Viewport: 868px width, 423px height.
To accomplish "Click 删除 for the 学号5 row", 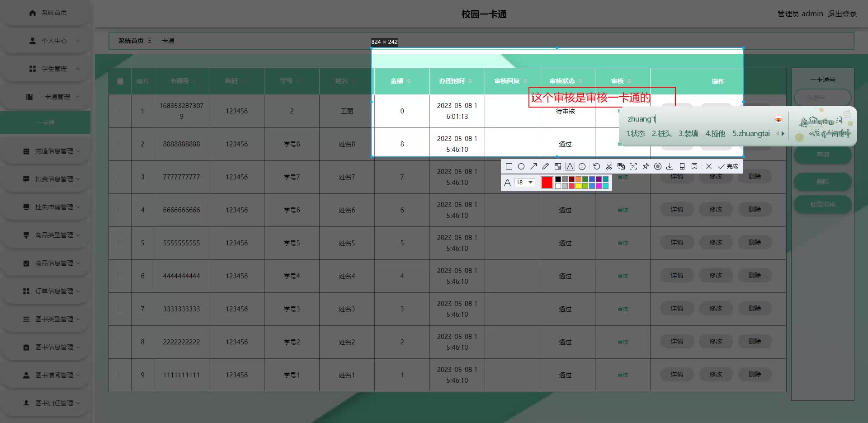I will pos(755,242).
